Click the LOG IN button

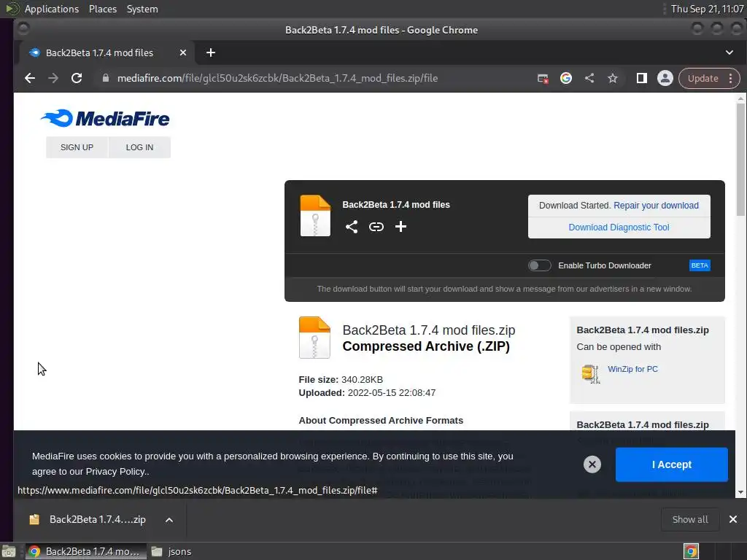coord(139,147)
